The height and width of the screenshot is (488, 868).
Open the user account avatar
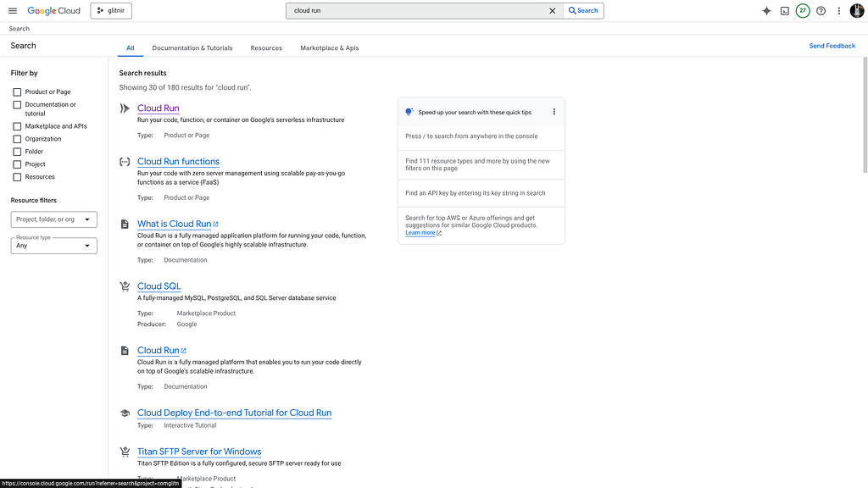[x=856, y=10]
